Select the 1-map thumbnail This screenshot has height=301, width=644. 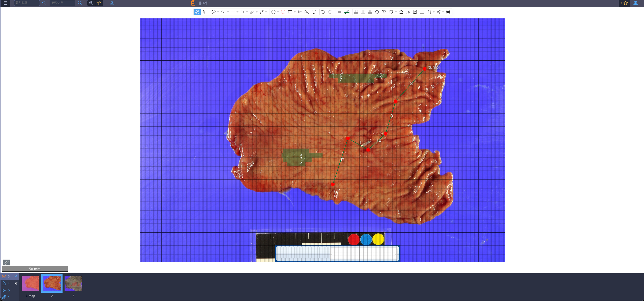pos(31,283)
